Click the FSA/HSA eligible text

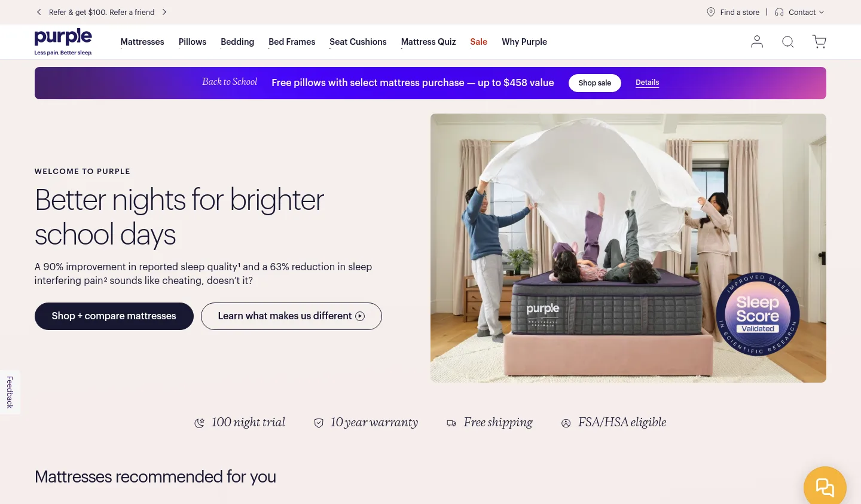622,423
